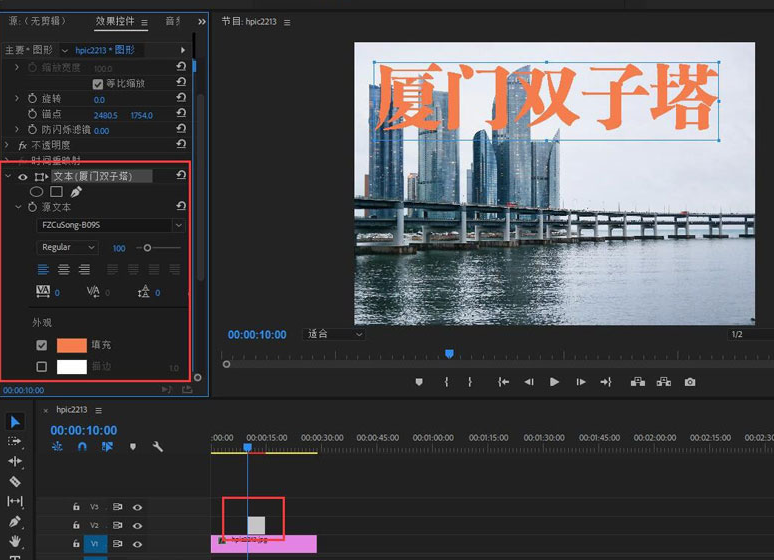Image resolution: width=774 pixels, height=560 pixels.
Task: Reset the source text parameter
Action: tap(180, 207)
